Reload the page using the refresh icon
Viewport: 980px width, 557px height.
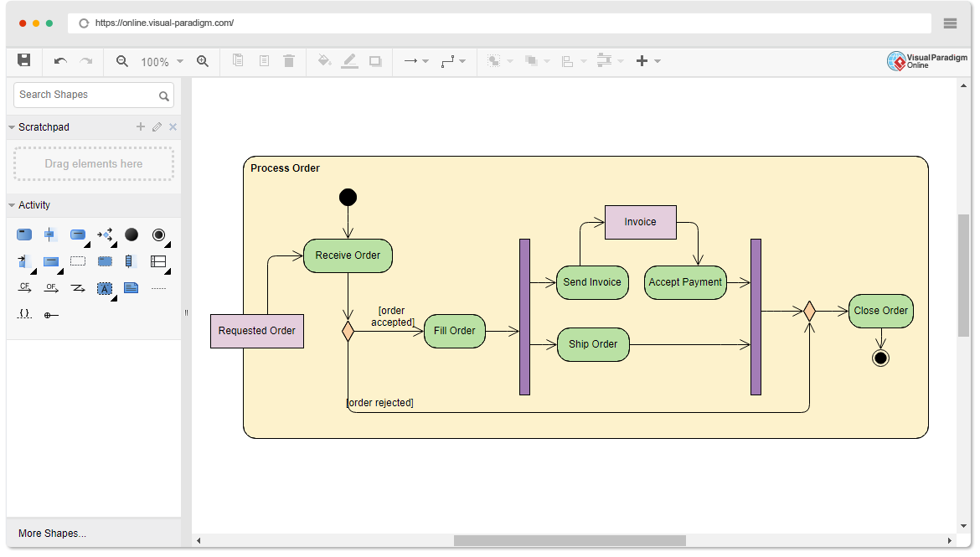(x=84, y=23)
